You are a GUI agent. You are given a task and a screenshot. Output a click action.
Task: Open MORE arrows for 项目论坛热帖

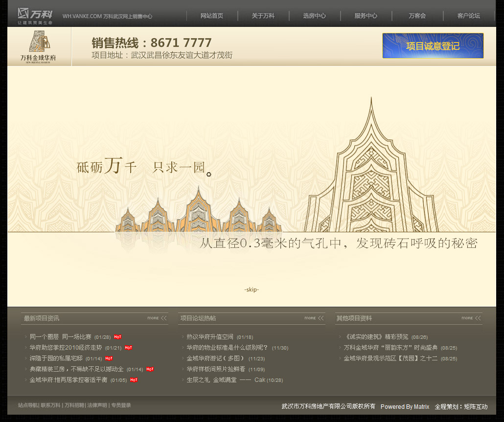314,318
